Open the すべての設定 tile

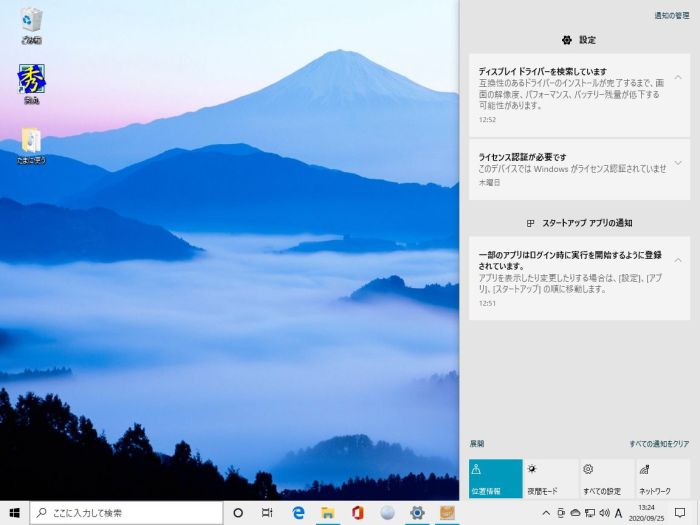click(x=607, y=479)
